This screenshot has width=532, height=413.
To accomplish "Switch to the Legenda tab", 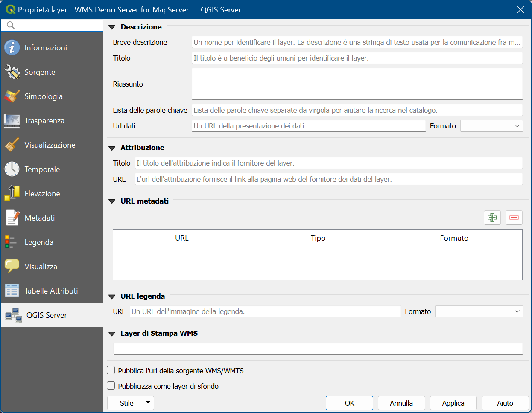I will click(x=52, y=242).
